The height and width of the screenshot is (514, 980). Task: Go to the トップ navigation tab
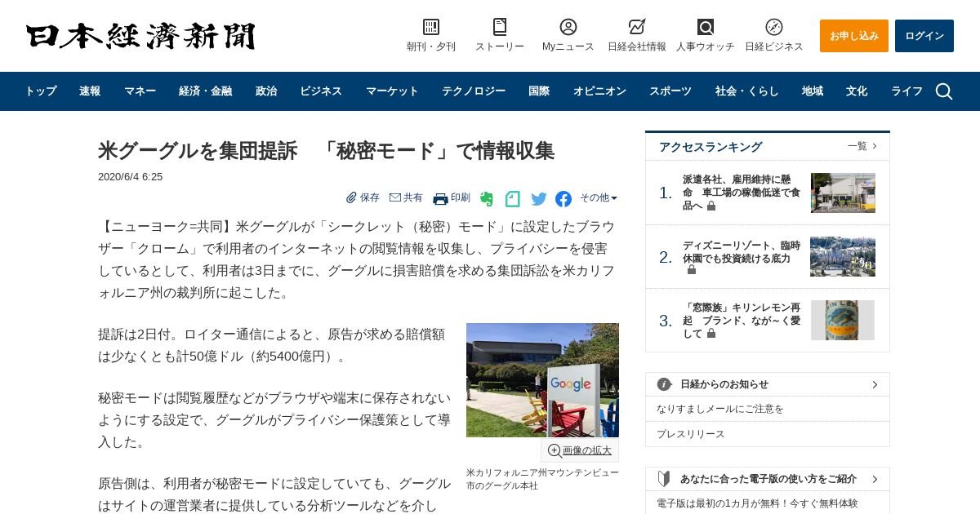coord(40,91)
